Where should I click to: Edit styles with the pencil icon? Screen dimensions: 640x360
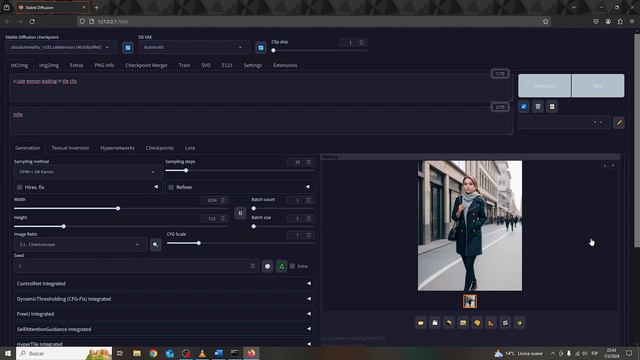(x=619, y=122)
